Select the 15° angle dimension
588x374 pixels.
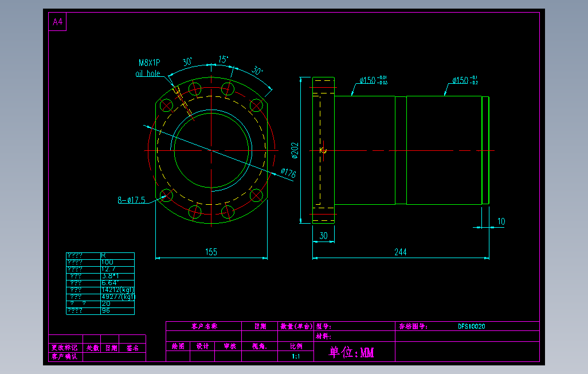click(x=223, y=59)
